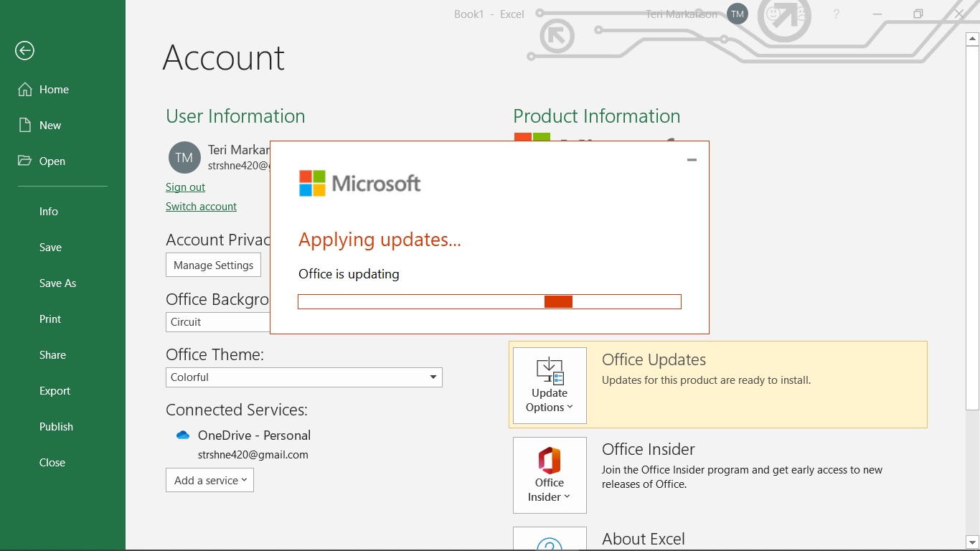Click the Switch account link
Screen dimensions: 980x551
click(x=201, y=207)
